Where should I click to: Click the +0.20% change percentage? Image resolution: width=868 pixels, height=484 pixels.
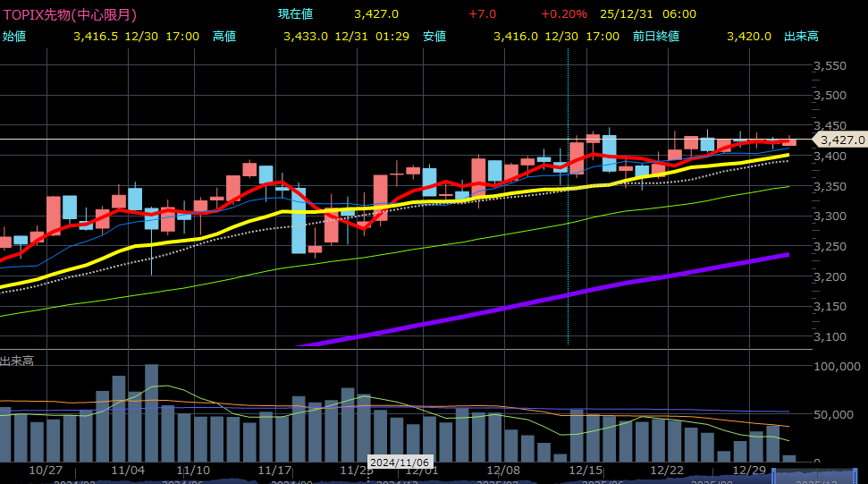[x=563, y=14]
